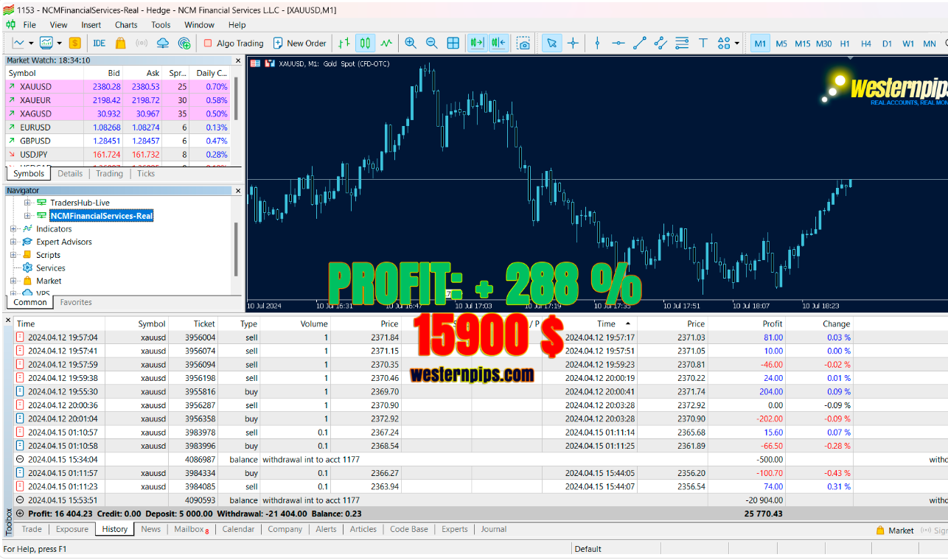Draw a vertical line on chart
This screenshot has width=948, height=560.
point(597,43)
